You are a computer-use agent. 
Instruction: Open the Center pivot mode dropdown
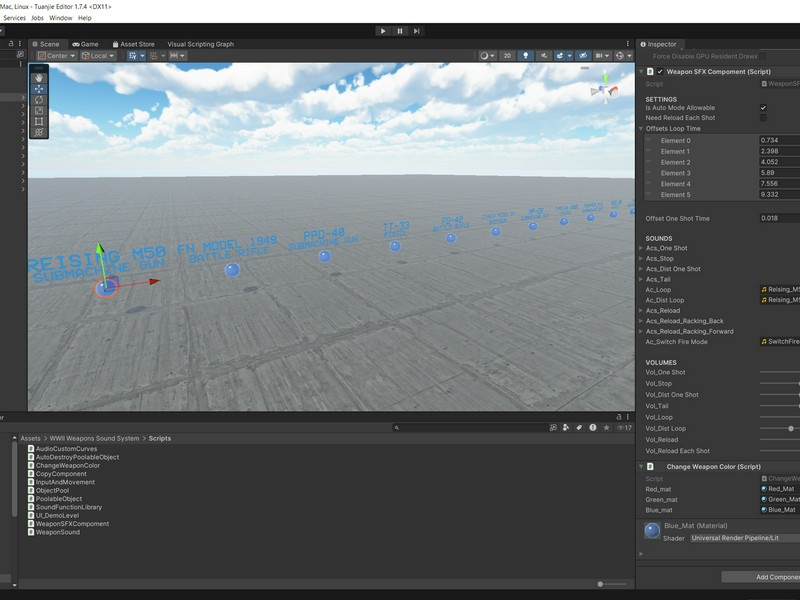(x=57, y=56)
